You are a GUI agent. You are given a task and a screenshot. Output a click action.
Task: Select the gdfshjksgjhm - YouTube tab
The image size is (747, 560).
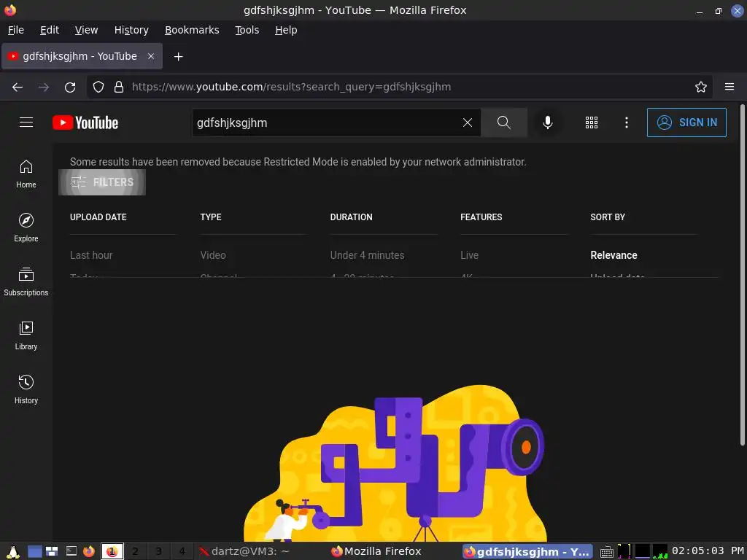[82, 56]
